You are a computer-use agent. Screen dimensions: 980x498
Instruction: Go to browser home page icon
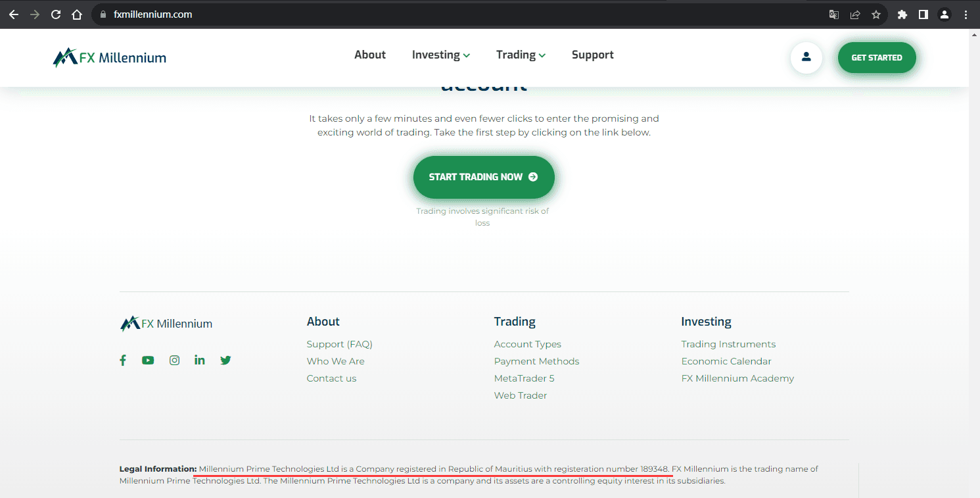tap(77, 14)
